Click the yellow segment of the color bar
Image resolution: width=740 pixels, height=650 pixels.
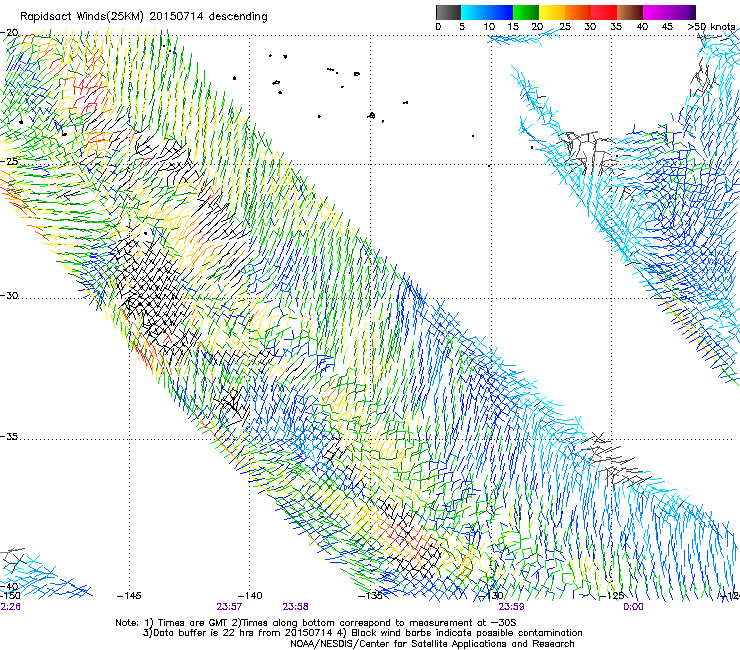552,12
